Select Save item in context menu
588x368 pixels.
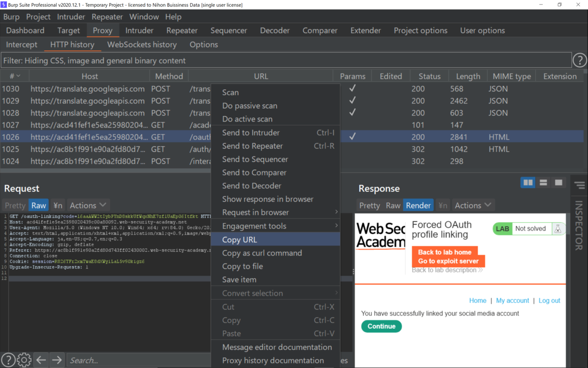click(275, 279)
